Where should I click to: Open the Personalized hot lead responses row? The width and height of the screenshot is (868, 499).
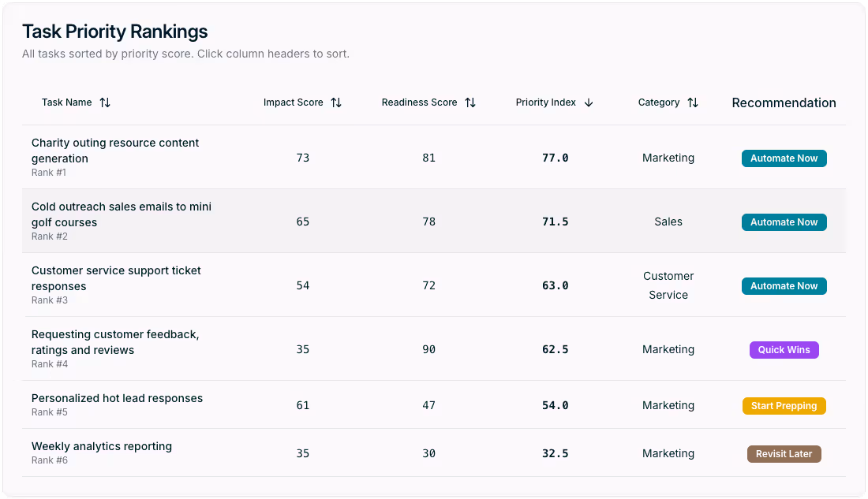434,405
